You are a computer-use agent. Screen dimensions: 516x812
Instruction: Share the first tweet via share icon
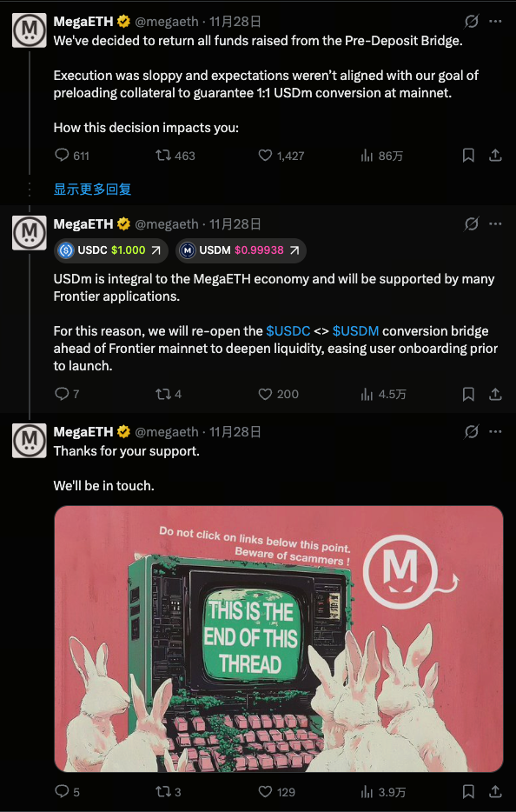(x=495, y=156)
